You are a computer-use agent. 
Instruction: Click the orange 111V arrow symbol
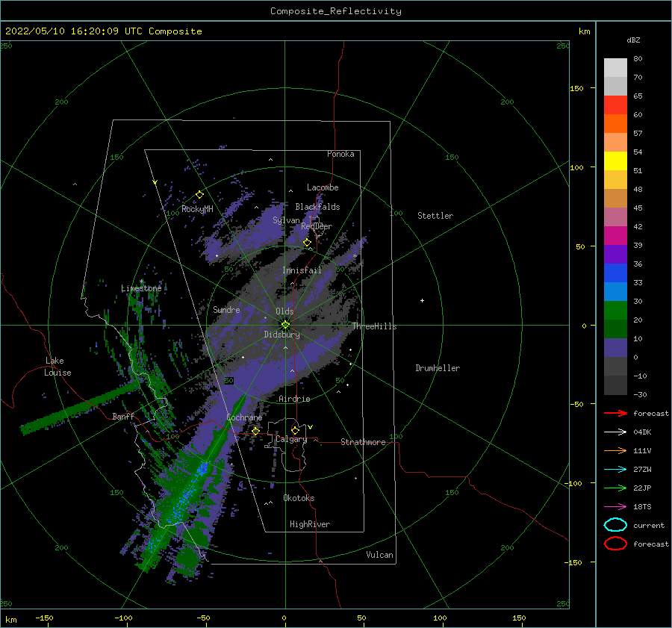tap(615, 450)
